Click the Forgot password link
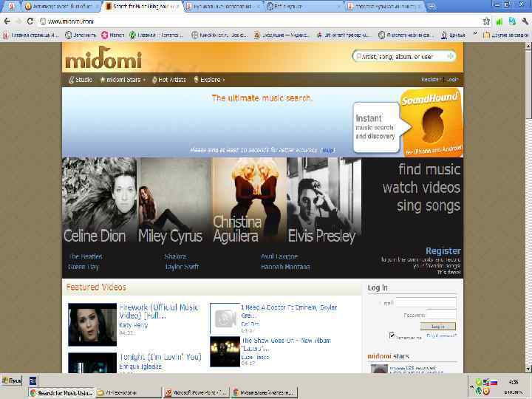Viewport: 532px width, 399px height. 441,336
